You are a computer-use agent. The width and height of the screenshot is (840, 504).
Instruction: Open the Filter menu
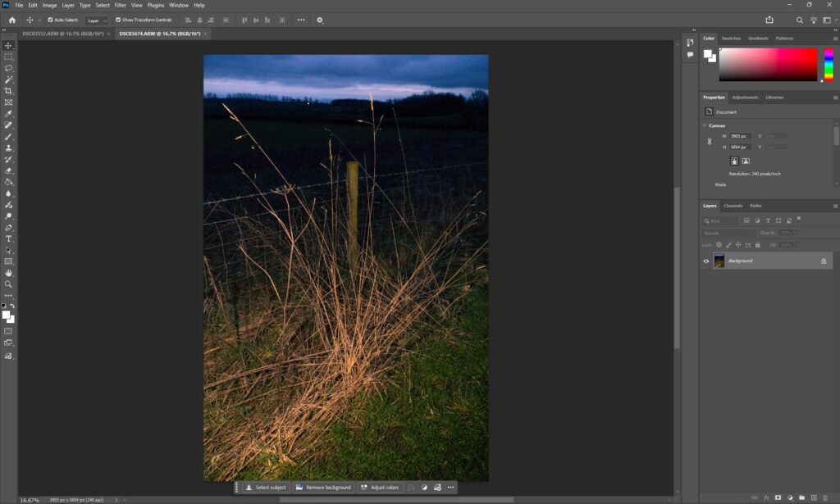tap(120, 5)
